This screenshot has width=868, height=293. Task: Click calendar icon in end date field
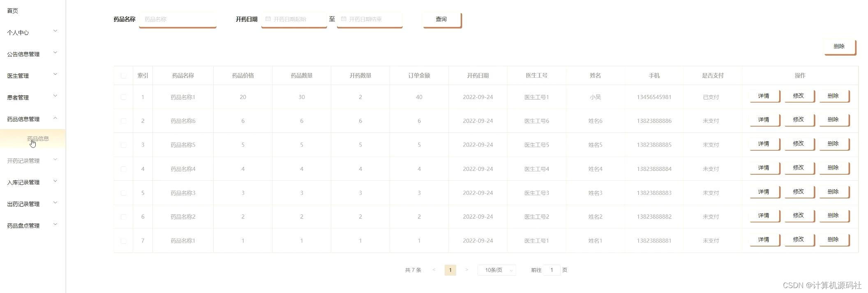tap(344, 19)
